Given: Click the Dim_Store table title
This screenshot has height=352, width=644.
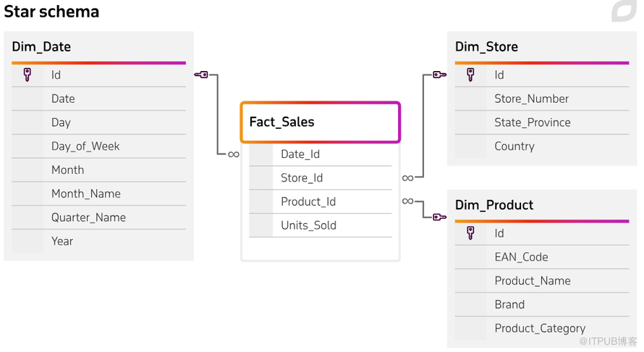Looking at the screenshot, I should click(x=486, y=47).
